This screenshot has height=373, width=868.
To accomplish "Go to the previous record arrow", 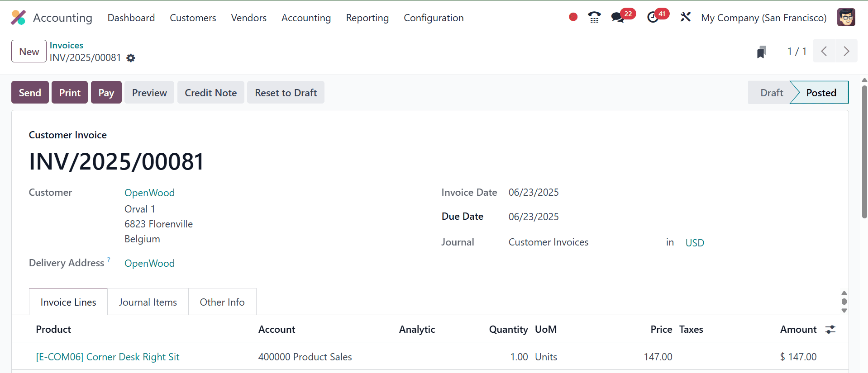I will (x=824, y=51).
